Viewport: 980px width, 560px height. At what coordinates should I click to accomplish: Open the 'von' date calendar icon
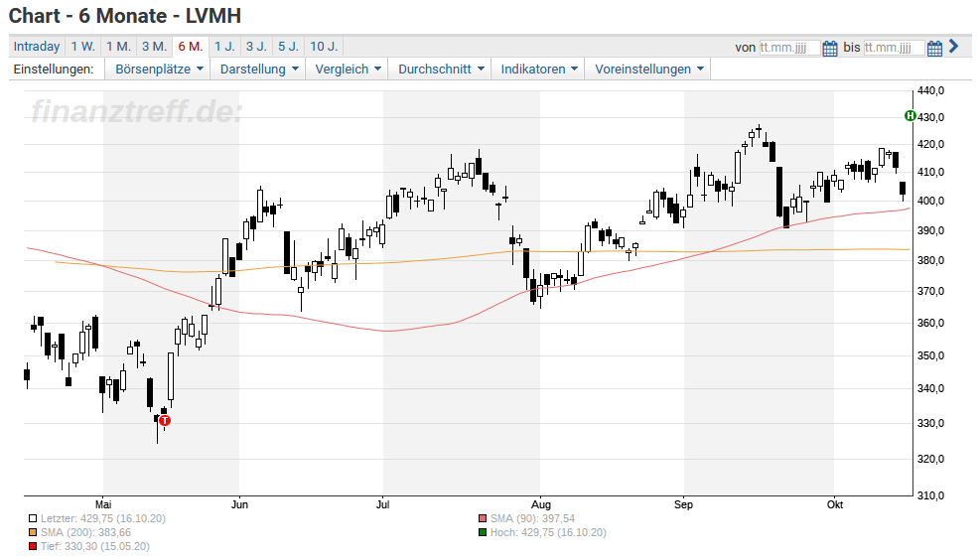(829, 48)
